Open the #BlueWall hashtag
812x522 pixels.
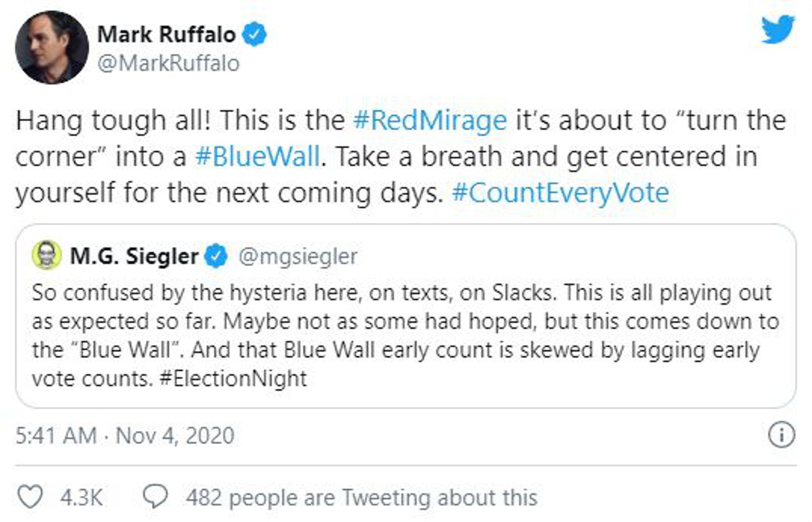(257, 157)
